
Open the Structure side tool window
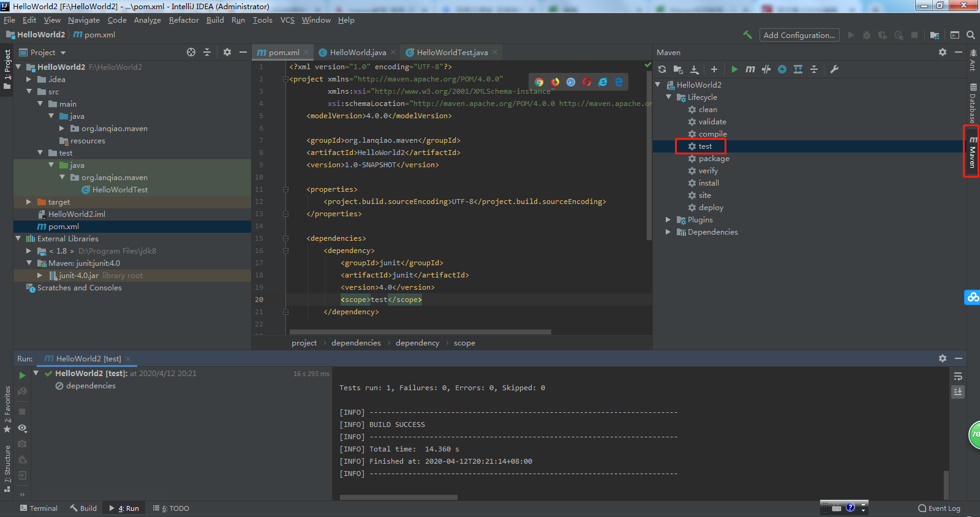7,469
